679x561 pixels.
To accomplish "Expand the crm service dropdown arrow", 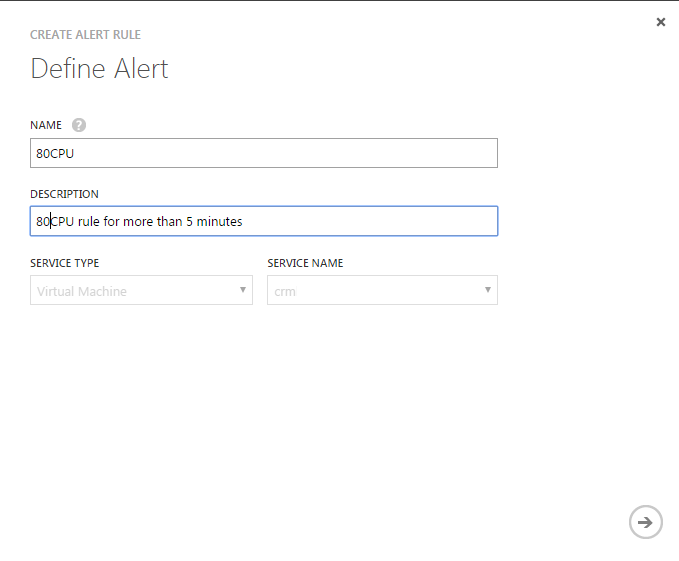I will click(487, 291).
